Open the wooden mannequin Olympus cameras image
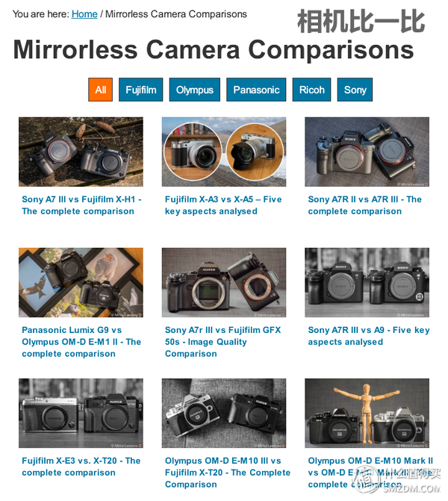This screenshot has width=448, height=501. [x=367, y=413]
